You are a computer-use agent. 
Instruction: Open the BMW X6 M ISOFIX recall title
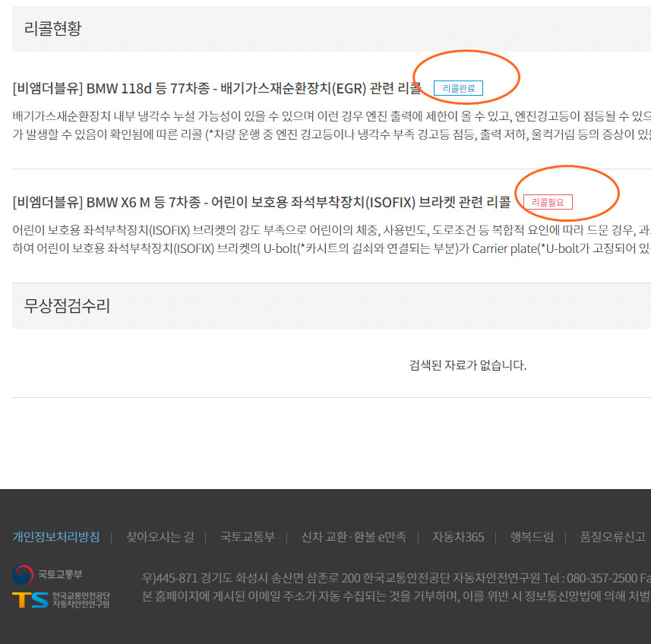point(261,203)
